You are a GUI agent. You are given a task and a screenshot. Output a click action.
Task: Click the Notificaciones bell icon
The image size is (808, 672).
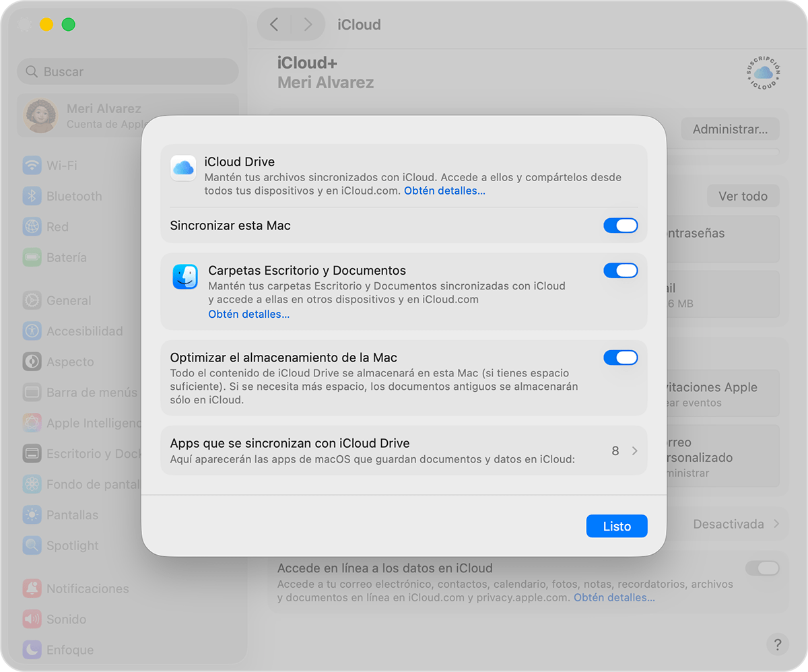[32, 589]
